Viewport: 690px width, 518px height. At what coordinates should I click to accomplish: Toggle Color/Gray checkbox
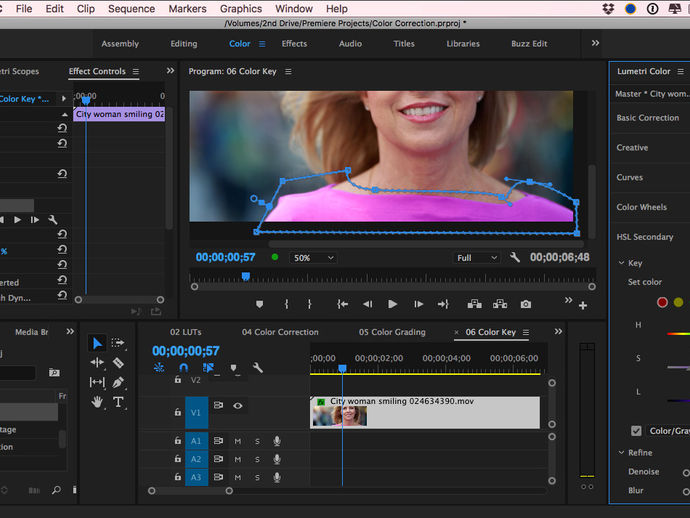(x=636, y=431)
